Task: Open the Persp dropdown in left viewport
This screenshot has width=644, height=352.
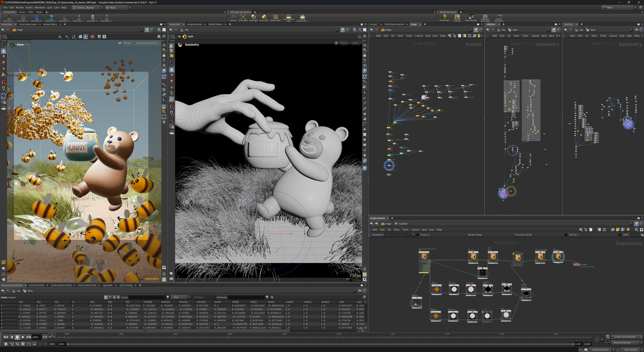Action: (x=128, y=43)
